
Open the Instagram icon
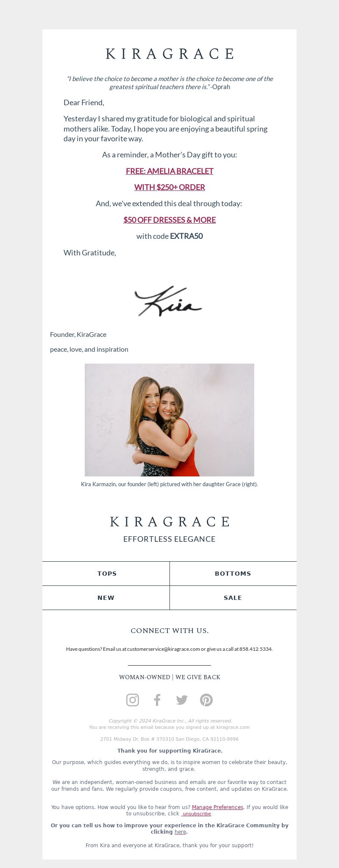click(133, 700)
